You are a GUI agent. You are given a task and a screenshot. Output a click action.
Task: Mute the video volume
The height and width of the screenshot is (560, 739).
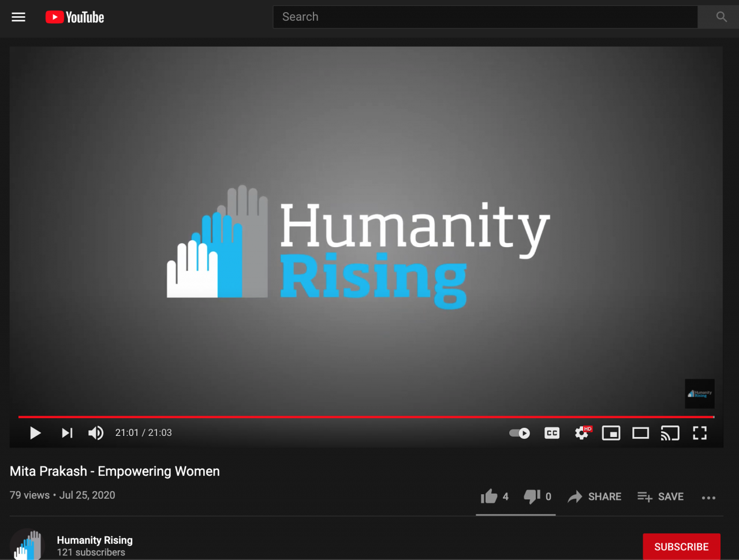(x=96, y=433)
